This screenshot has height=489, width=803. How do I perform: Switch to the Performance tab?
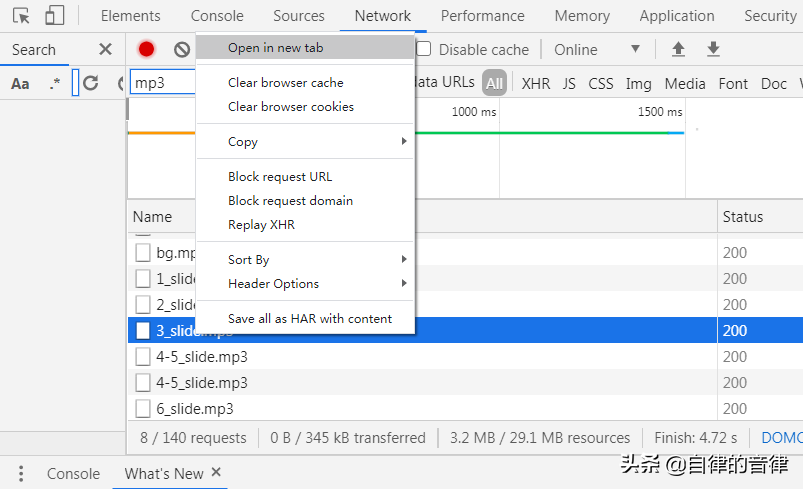[x=482, y=16]
